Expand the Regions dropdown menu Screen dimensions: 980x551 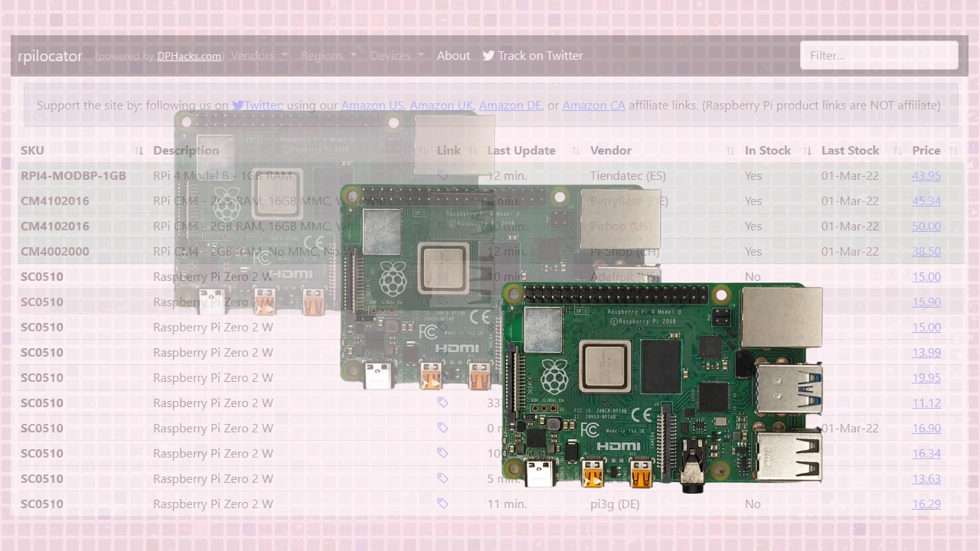tap(328, 55)
